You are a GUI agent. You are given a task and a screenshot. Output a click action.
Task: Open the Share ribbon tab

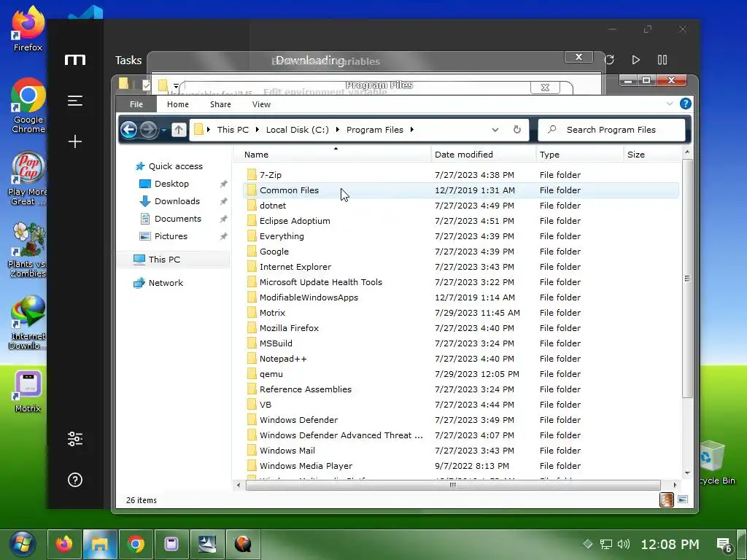click(220, 104)
